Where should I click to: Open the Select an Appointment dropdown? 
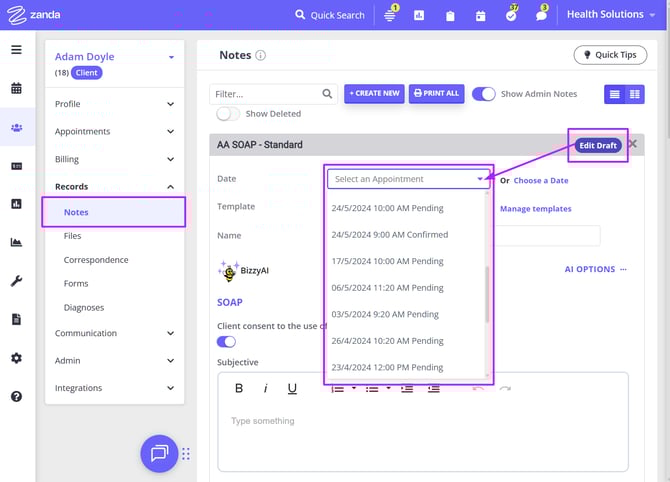[409, 179]
